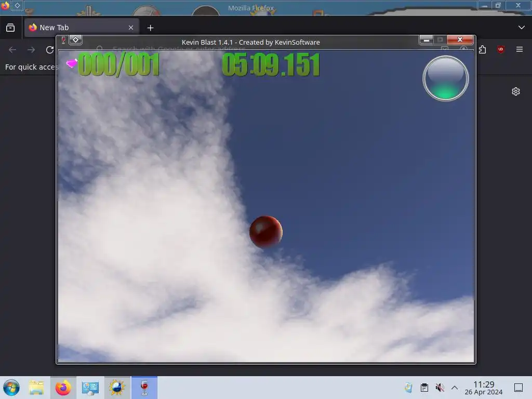Click the pink gem counter icon
This screenshot has height=399, width=532.
pyautogui.click(x=72, y=63)
